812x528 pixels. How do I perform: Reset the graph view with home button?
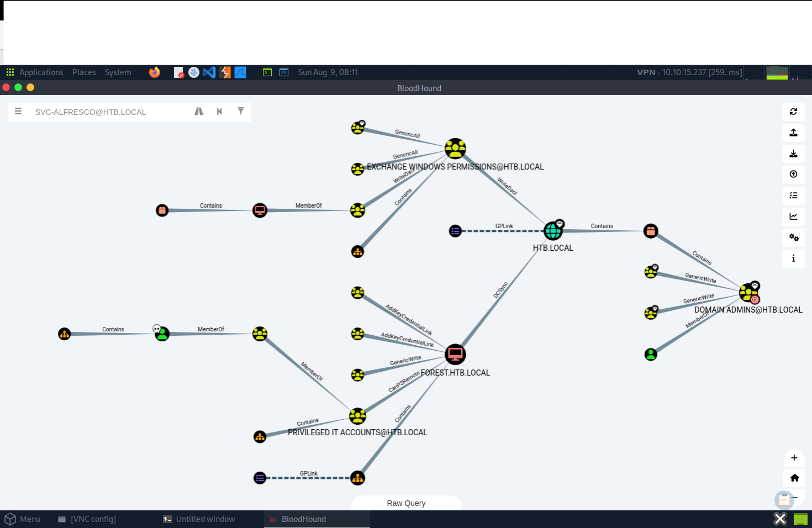794,478
